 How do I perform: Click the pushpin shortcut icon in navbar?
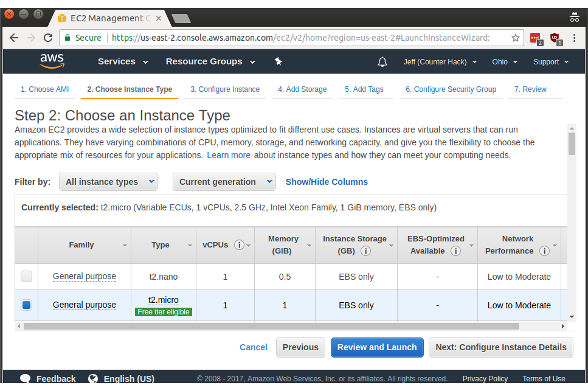[278, 61]
